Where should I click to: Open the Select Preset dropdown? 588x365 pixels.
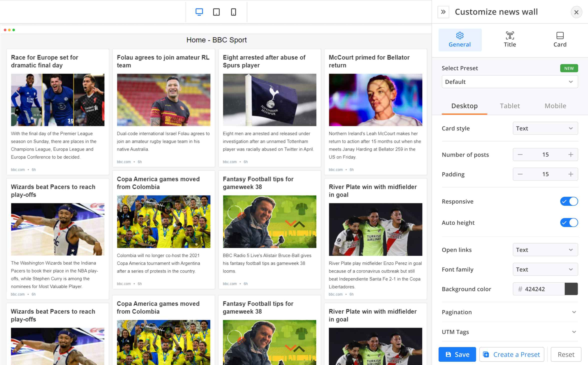pos(510,81)
